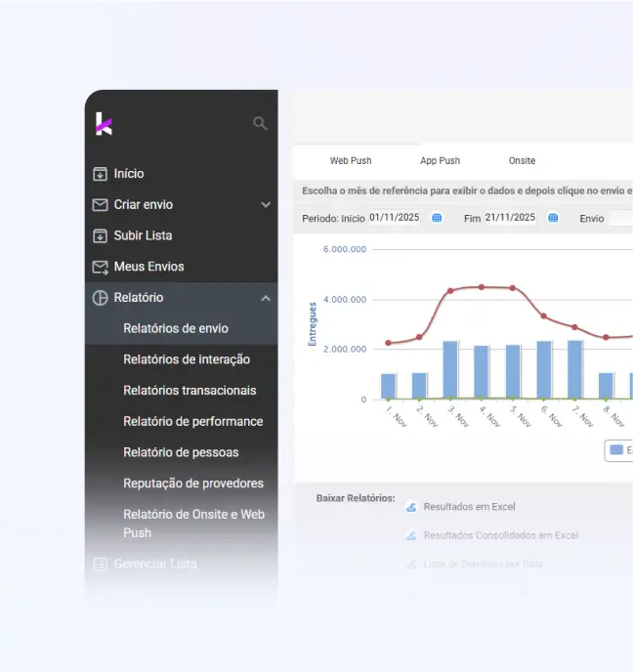Click the Relatório pie chart icon
Screen dimensions: 633x672
click(100, 298)
